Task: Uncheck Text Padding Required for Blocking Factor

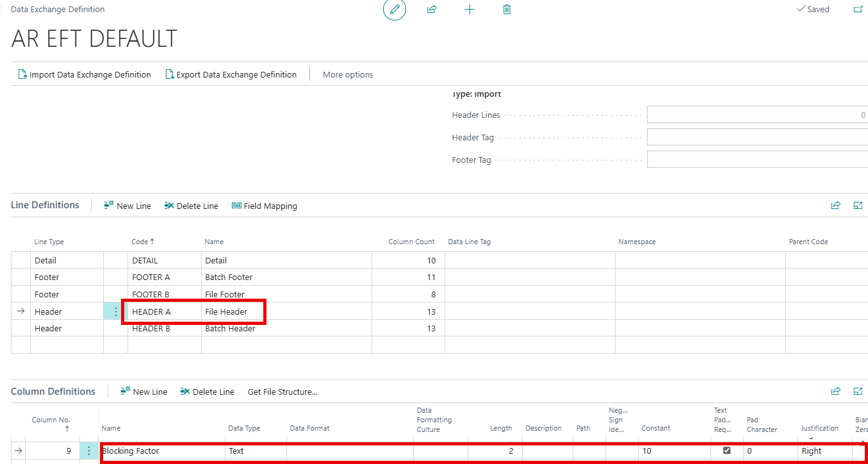Action: tap(726, 451)
